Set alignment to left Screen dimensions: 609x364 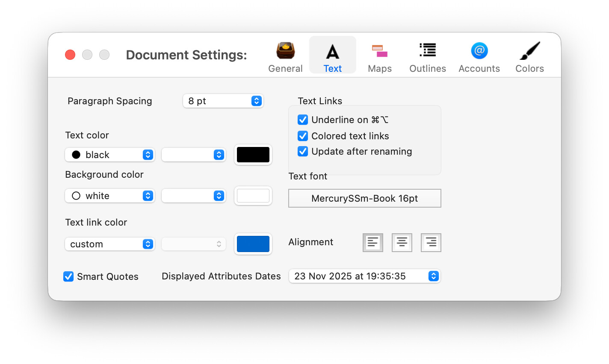[372, 243]
